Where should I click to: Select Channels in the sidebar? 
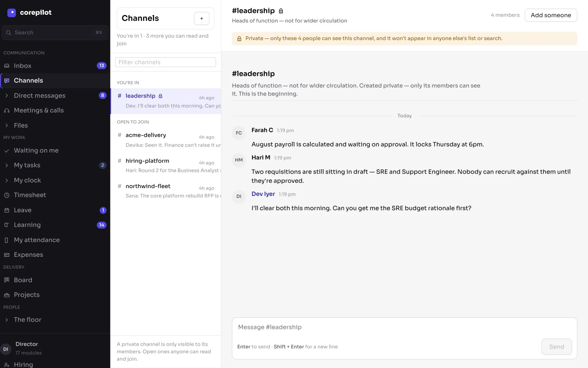point(55,80)
